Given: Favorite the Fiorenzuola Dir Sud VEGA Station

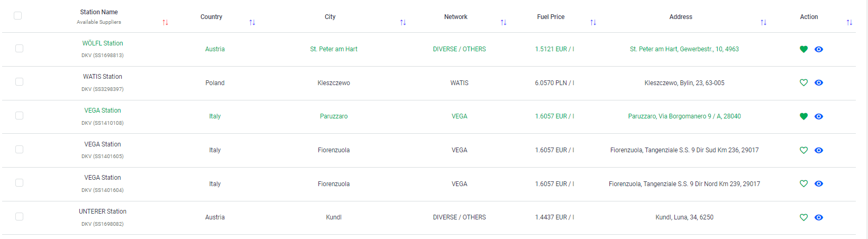Looking at the screenshot, I should coord(803,150).
